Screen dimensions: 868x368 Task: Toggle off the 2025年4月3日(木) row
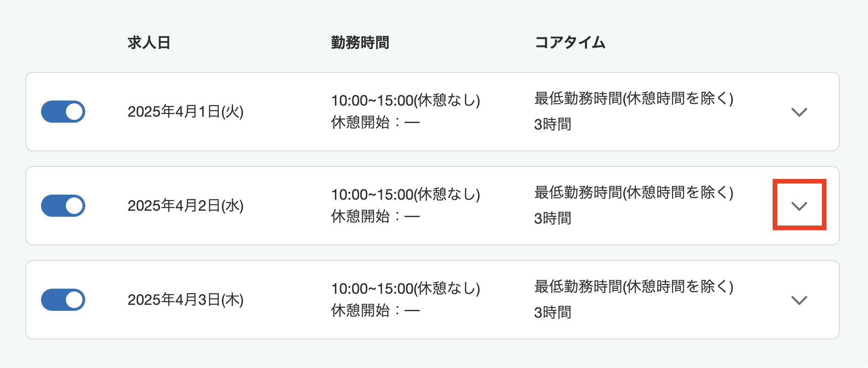63,299
